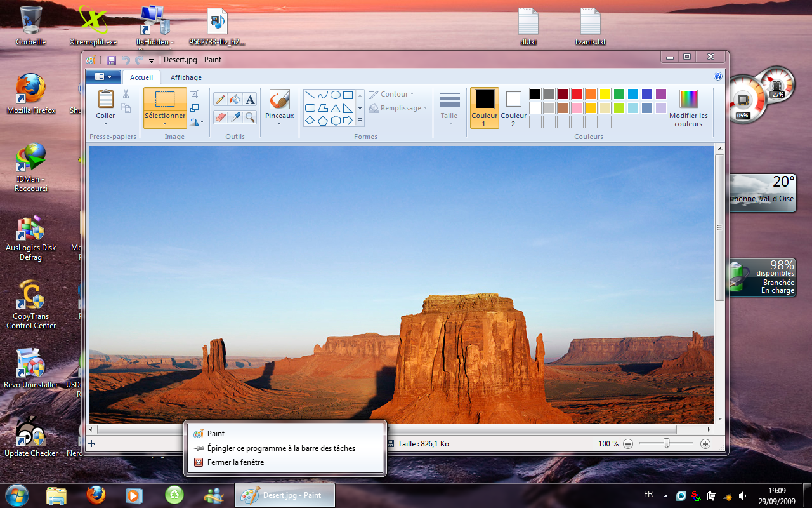The height and width of the screenshot is (508, 812).
Task: Select the Fill with color bucket tool
Action: coord(235,99)
